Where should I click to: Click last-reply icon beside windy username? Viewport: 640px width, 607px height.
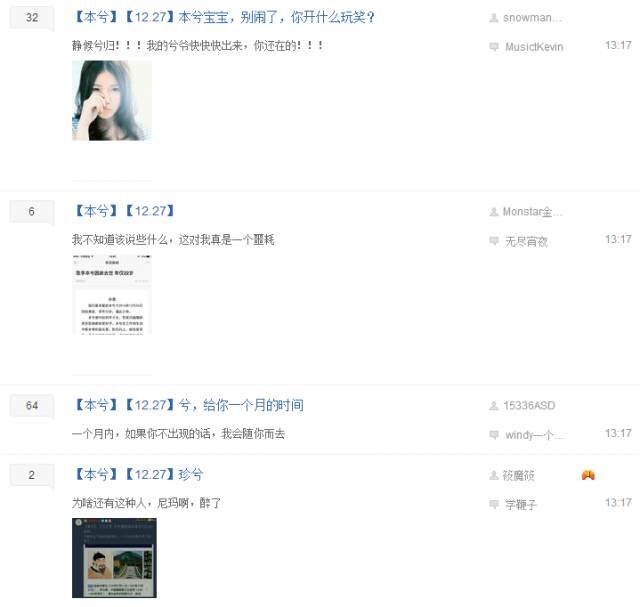494,435
